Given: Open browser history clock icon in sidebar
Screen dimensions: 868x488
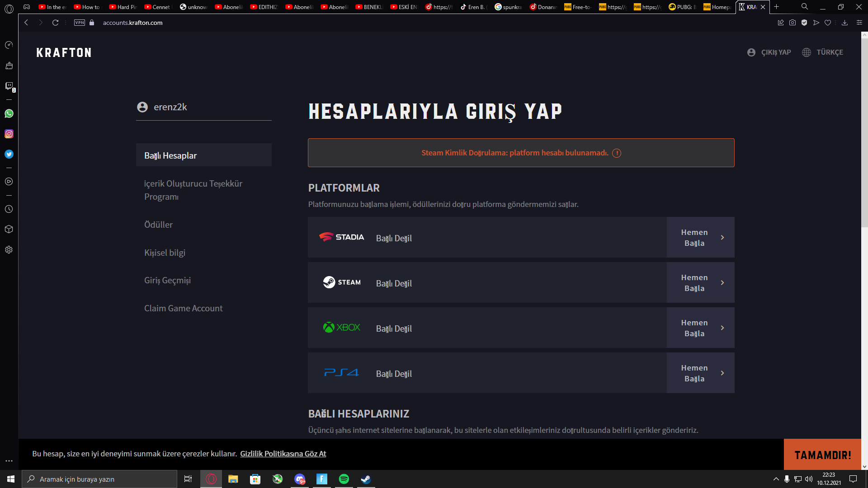Looking at the screenshot, I should coord(9,209).
